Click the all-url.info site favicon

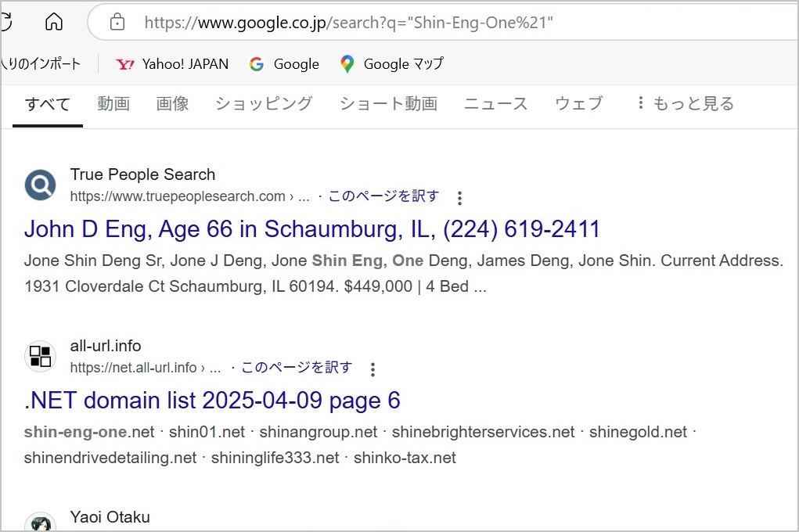pos(40,356)
